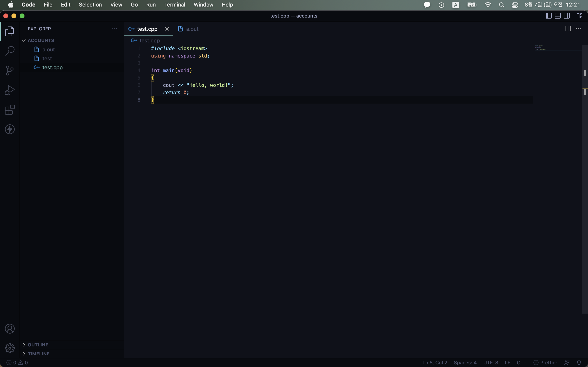Screen dimensions: 588x367
Task: Click the C++ language mode button
Action: (x=521, y=362)
